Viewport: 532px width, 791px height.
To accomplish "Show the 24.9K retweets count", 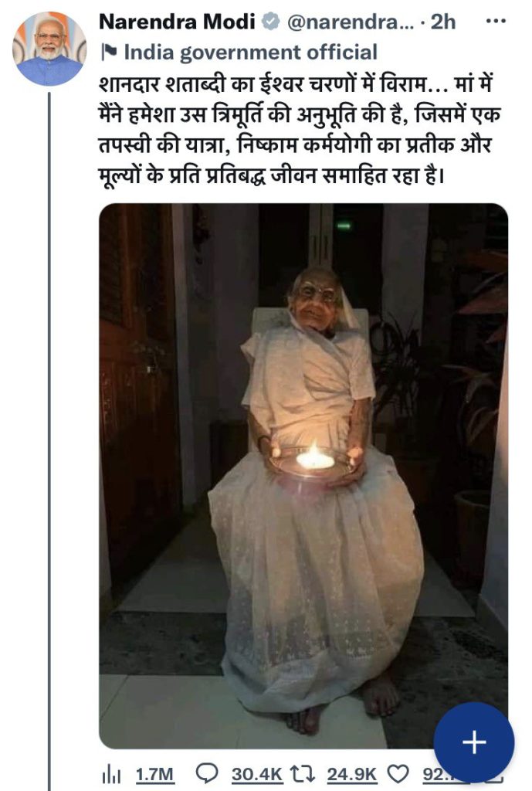I will pyautogui.click(x=352, y=774).
